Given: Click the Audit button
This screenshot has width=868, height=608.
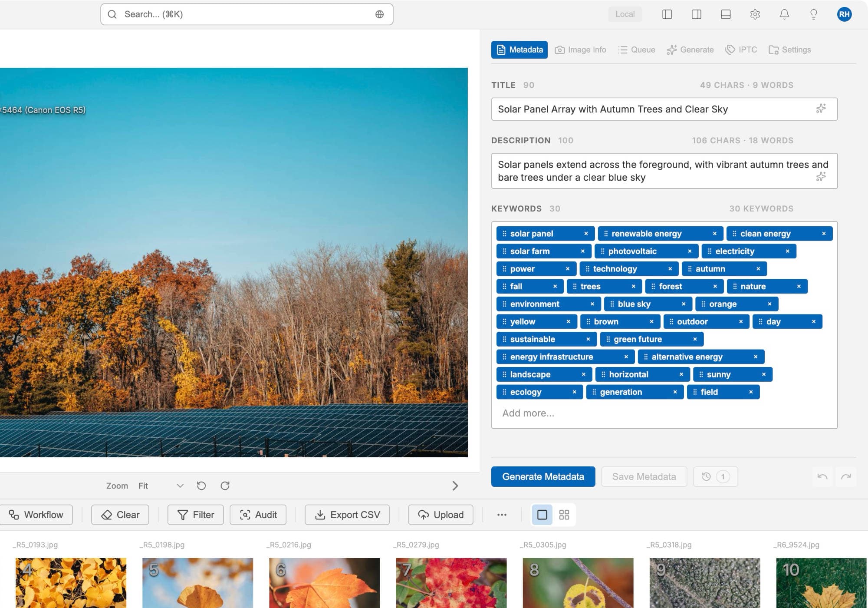Looking at the screenshot, I should (x=258, y=515).
